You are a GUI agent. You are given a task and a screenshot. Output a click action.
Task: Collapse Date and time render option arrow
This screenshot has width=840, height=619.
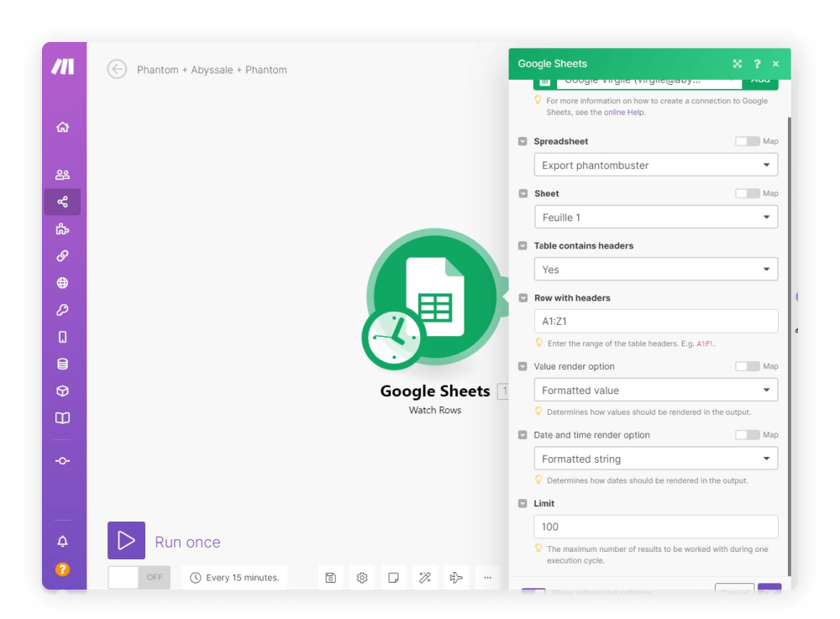(x=522, y=435)
